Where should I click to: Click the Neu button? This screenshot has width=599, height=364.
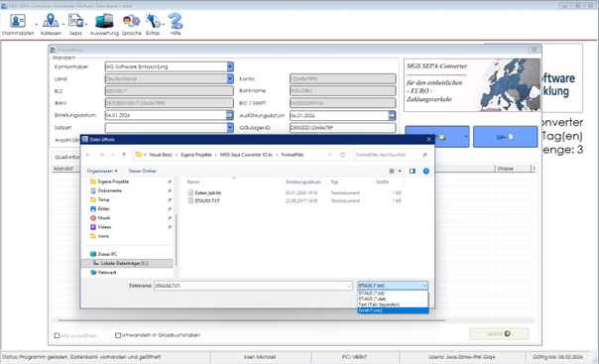tap(505, 137)
